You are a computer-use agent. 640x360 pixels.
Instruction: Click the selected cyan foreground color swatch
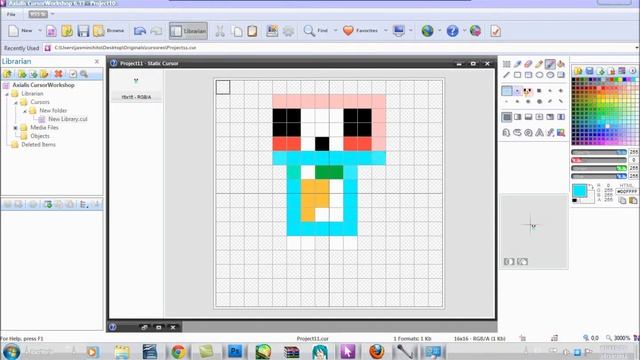[x=579, y=191]
